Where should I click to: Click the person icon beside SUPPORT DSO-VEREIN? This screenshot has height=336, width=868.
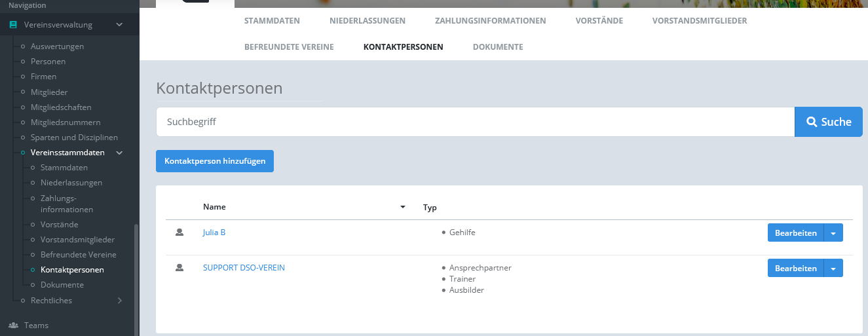coord(179,267)
